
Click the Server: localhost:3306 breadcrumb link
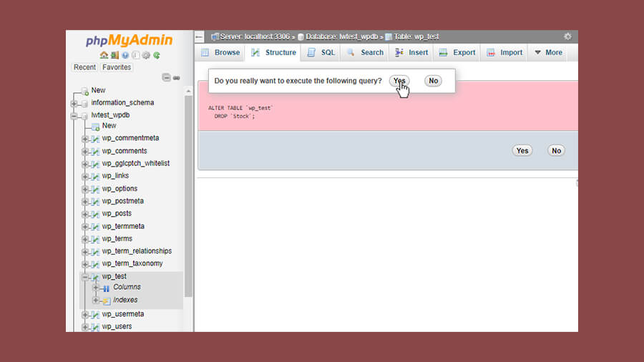pyautogui.click(x=255, y=36)
